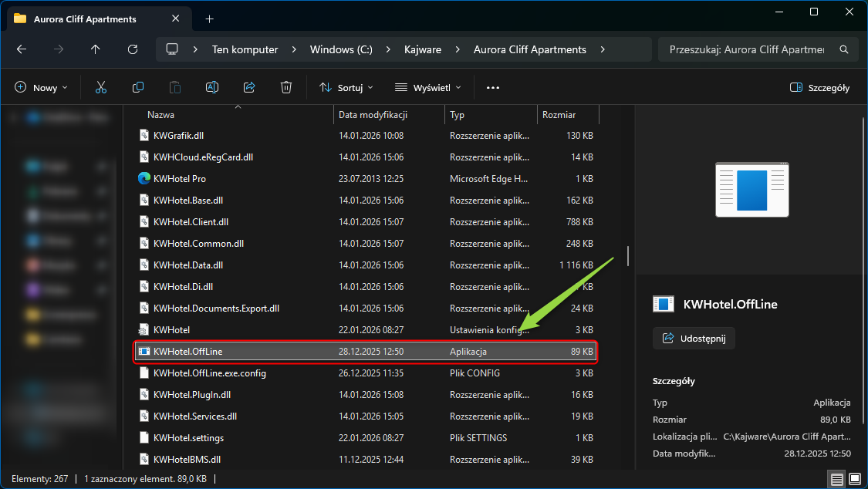This screenshot has height=489, width=868.
Task: Switch to details list view in status bar
Action: (x=836, y=479)
